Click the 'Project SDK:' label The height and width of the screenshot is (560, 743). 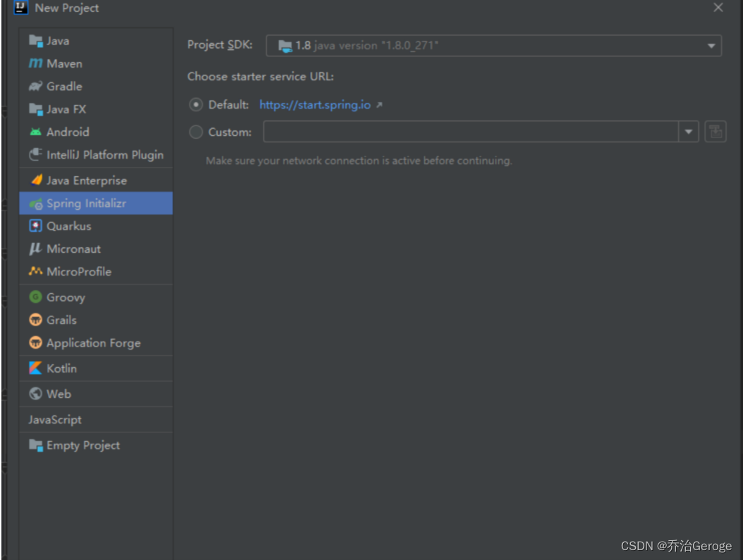point(220,44)
